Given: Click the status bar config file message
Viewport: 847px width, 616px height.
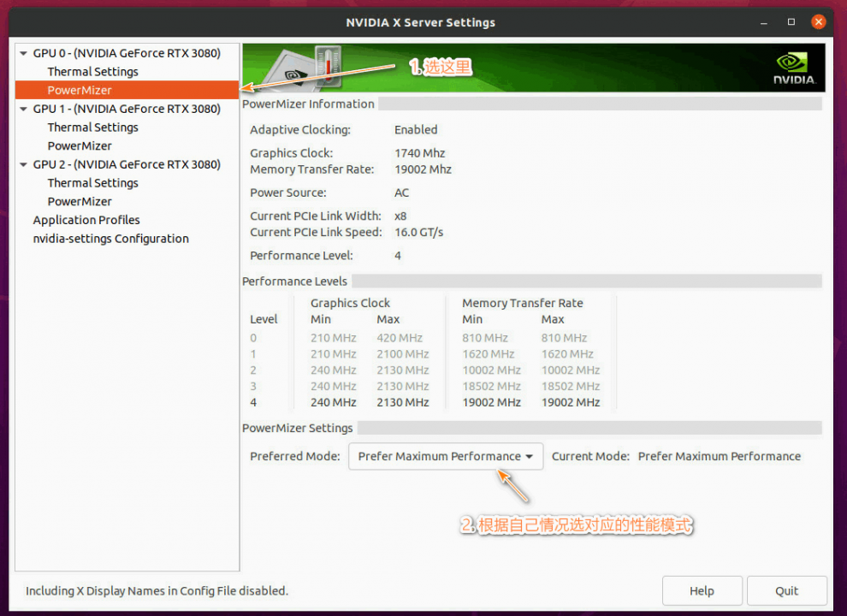Looking at the screenshot, I should coord(157,591).
